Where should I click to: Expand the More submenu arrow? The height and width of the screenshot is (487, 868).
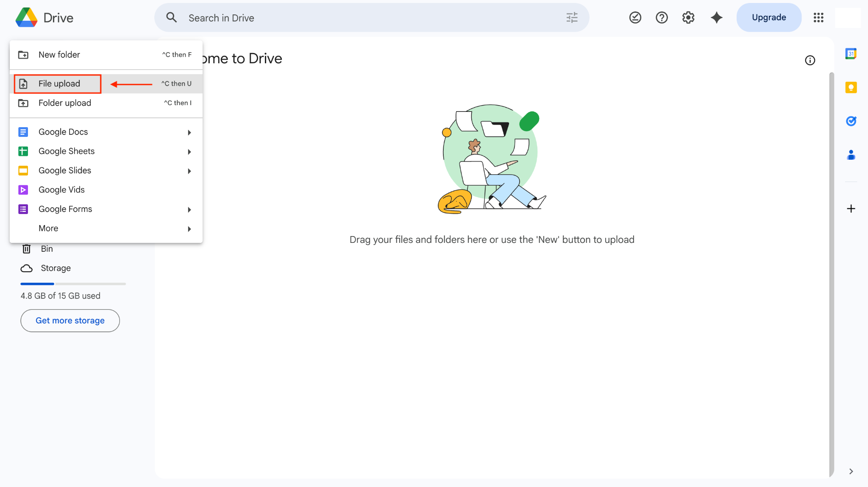[x=189, y=229]
